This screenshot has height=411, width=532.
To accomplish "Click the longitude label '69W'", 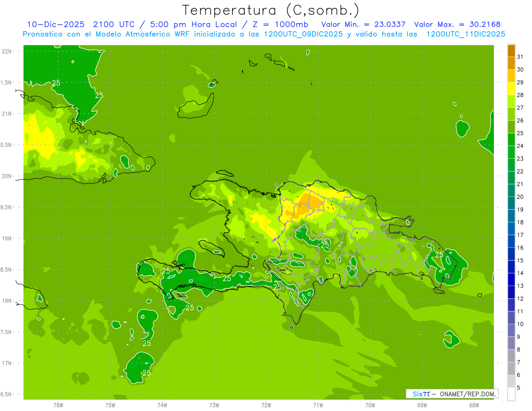I will (422, 405).
